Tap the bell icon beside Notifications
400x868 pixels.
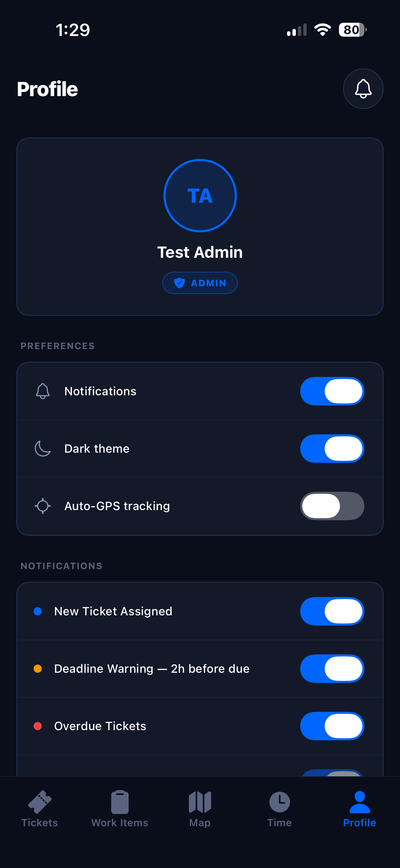click(43, 391)
